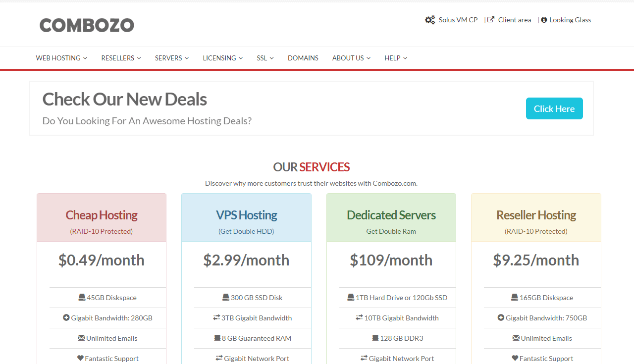Screen dimensions: 634x364
Task: Click the Get Double HDD subtitle
Action: coord(246,231)
